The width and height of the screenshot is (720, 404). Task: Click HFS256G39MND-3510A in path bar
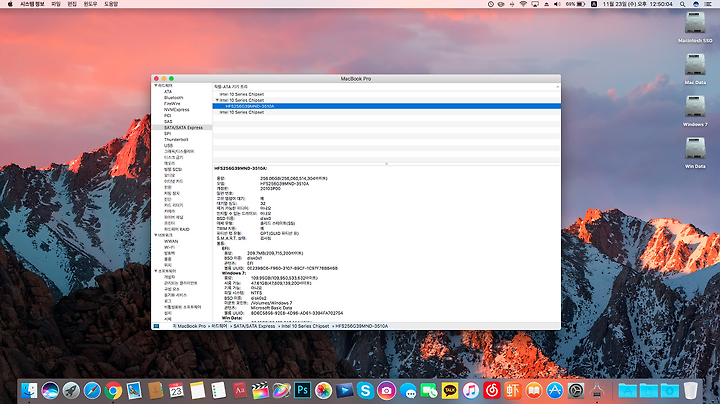[362, 326]
